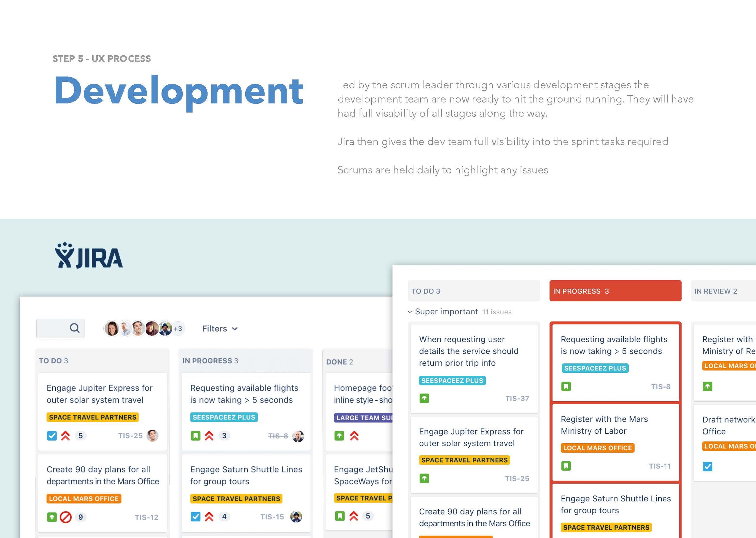Click the SEESPACEEZ PLUS label on right-board TIS-8 card
756x538 pixels.
(595, 368)
